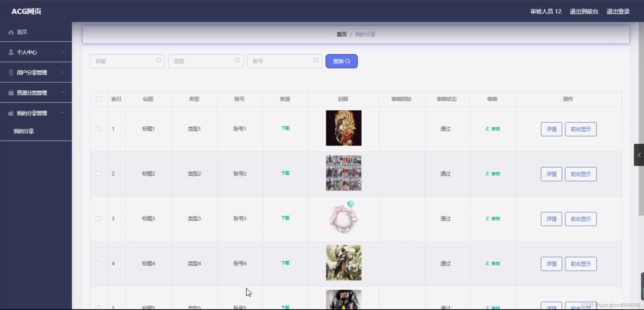Open the 我的分享管理 sidebar menu

pos(36,113)
